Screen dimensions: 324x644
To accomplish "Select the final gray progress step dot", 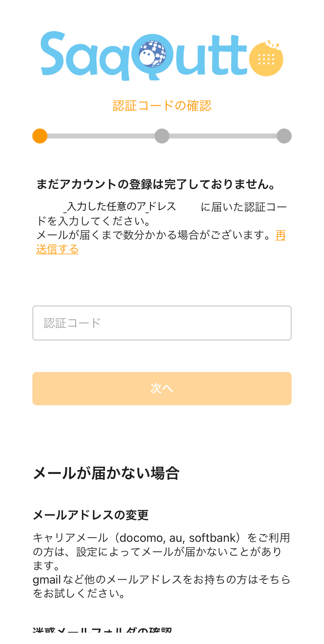I will pos(284,136).
